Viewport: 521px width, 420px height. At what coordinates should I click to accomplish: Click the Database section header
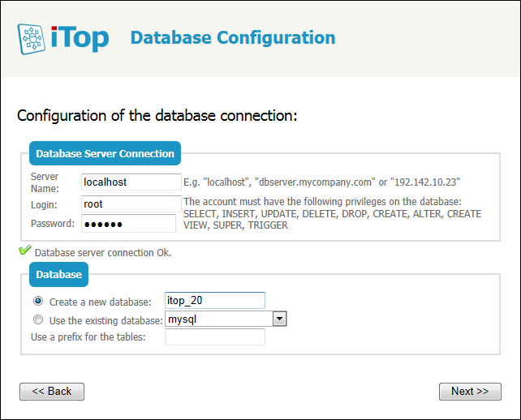58,274
